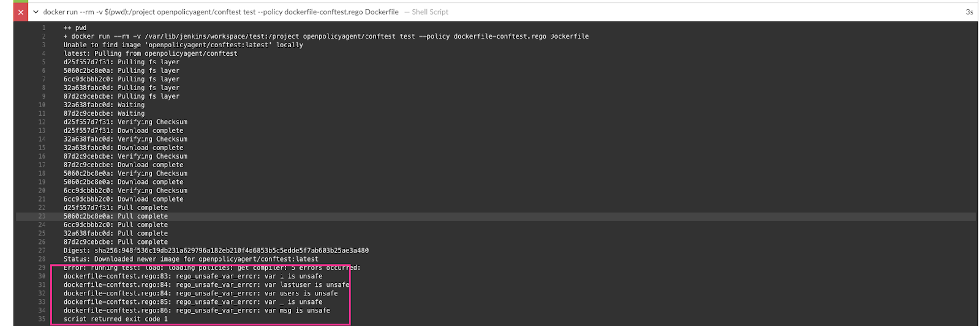This screenshot has height=326, width=980.
Task: Click 'script returned exit code 1' line
Action: click(115, 319)
